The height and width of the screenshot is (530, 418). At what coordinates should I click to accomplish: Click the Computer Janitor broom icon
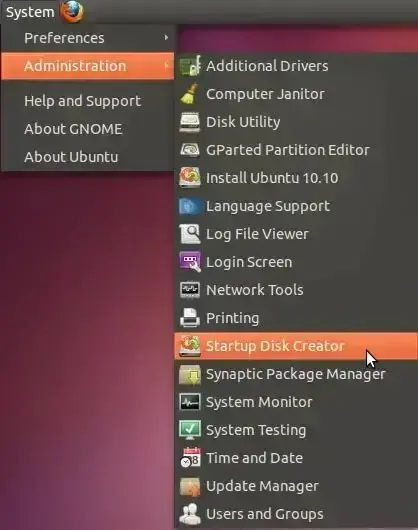pyautogui.click(x=190, y=94)
